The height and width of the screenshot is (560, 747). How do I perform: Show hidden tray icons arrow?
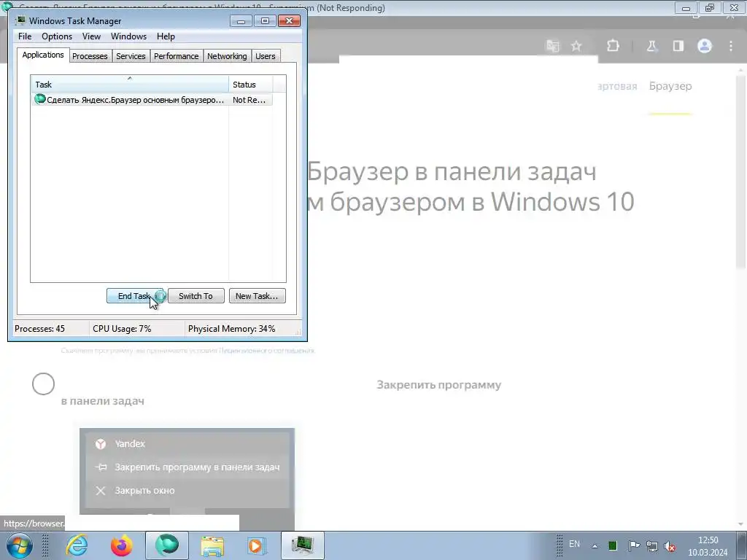595,545
